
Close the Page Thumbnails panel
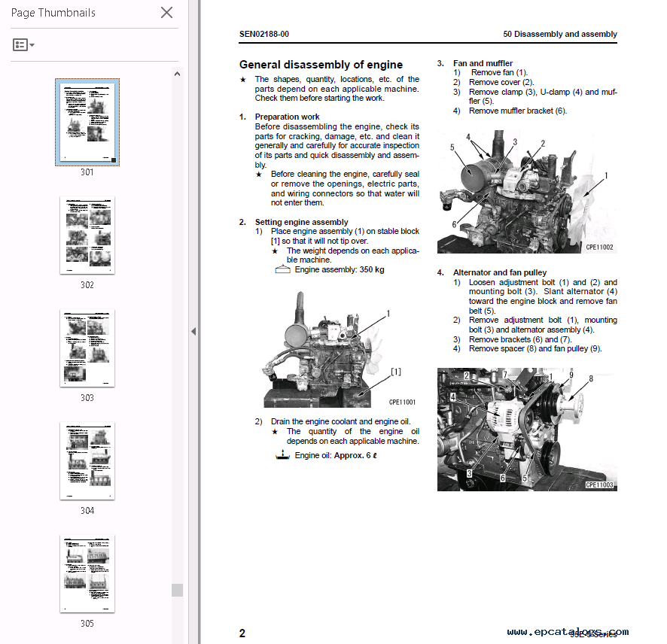(x=167, y=12)
